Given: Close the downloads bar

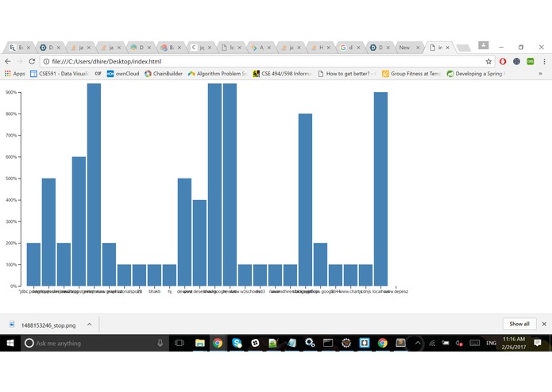Looking at the screenshot, I should [x=544, y=324].
